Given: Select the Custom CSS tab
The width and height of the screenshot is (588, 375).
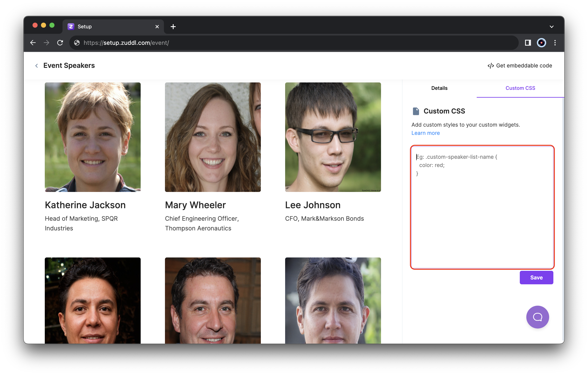Looking at the screenshot, I should tap(520, 88).
